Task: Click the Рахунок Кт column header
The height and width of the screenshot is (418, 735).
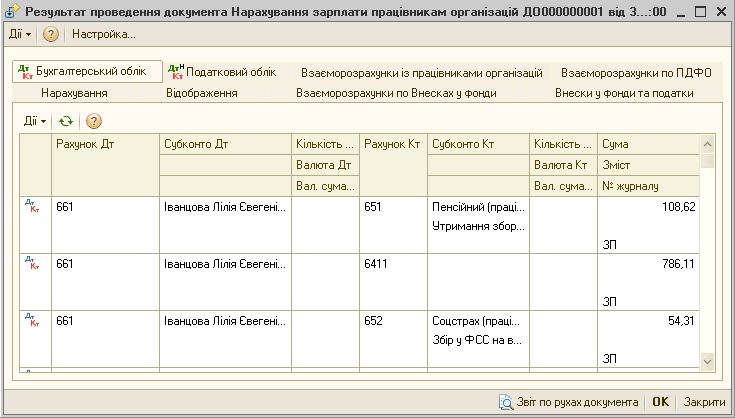Action: [393, 165]
